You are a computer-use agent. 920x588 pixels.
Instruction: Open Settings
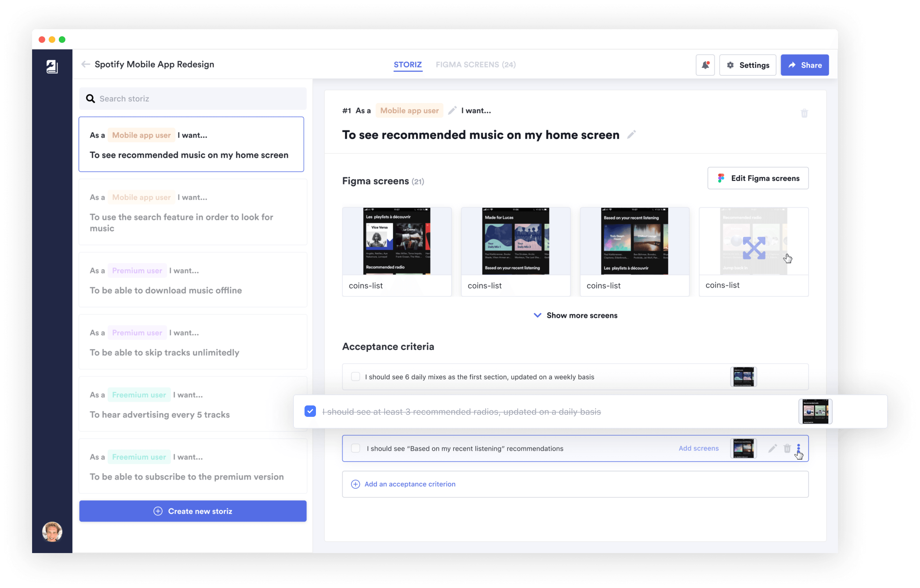coord(747,65)
